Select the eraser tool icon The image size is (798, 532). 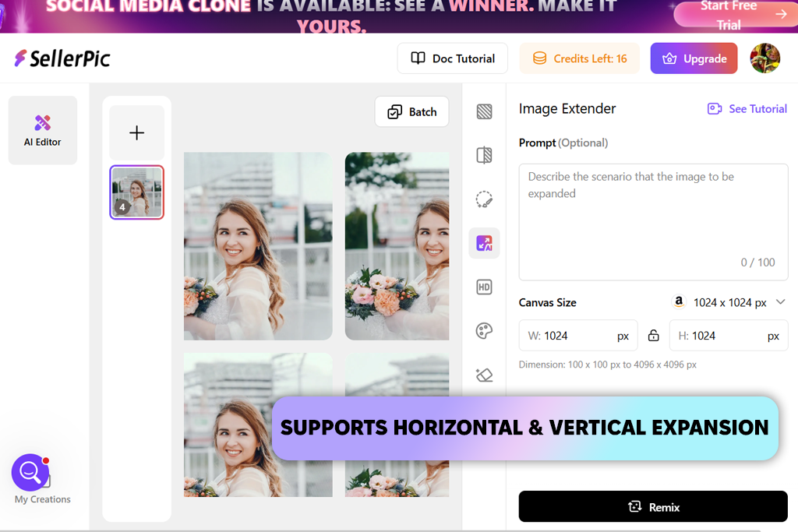(x=484, y=375)
